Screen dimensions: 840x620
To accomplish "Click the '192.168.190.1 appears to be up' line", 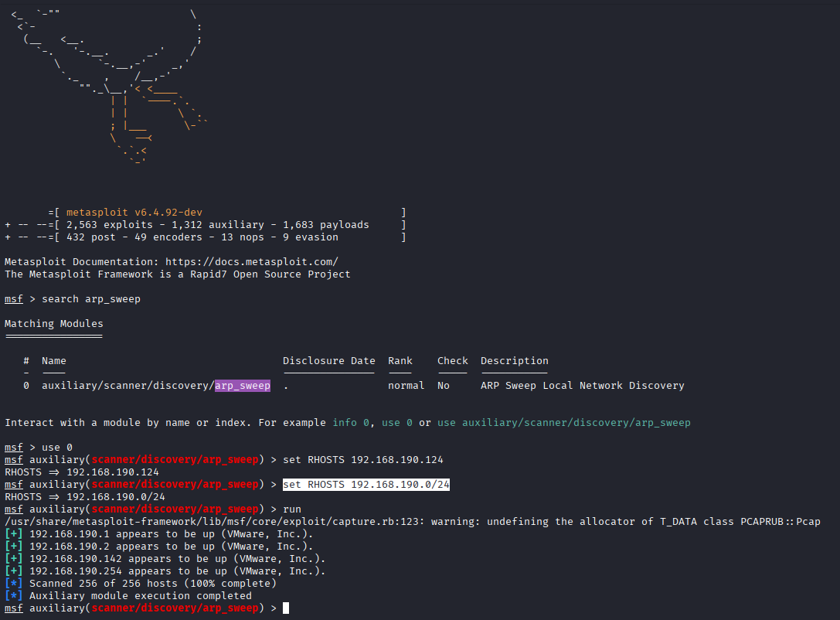I will tap(158, 533).
